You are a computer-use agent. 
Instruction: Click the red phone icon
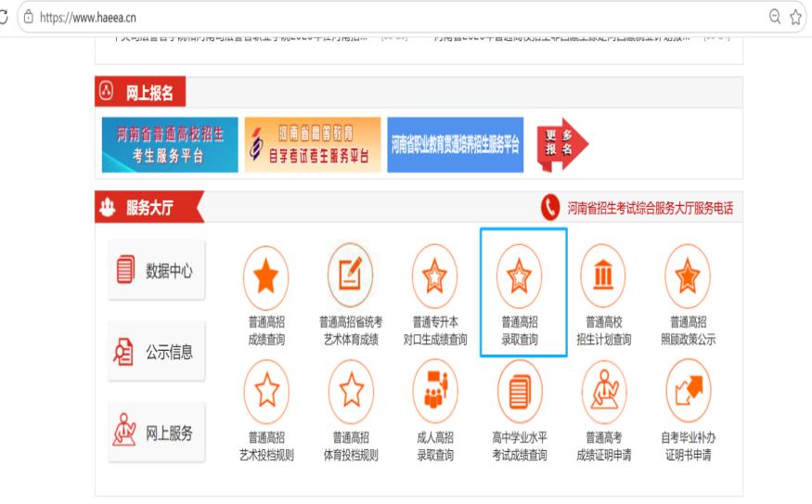550,207
